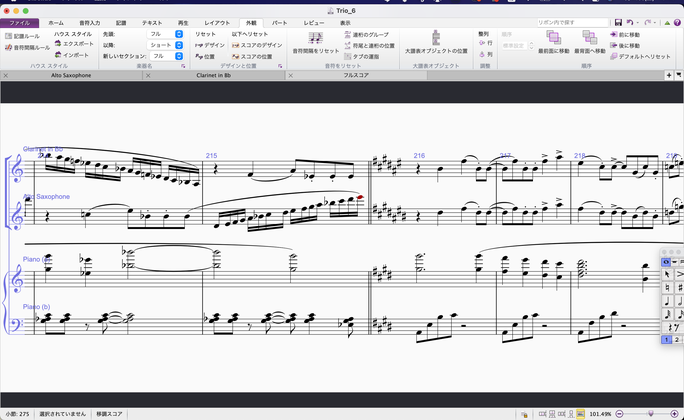Click the house style エクスポート icon

pos(58,44)
